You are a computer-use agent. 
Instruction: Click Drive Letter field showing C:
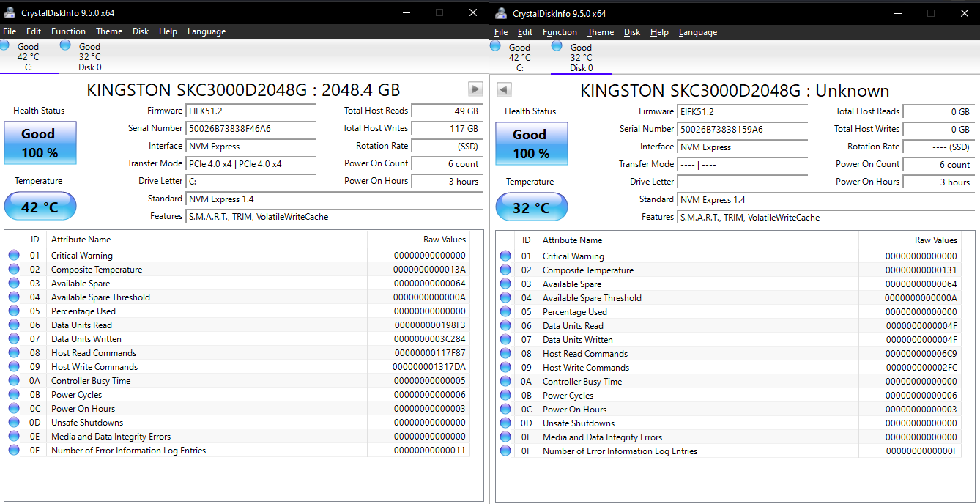click(x=251, y=181)
